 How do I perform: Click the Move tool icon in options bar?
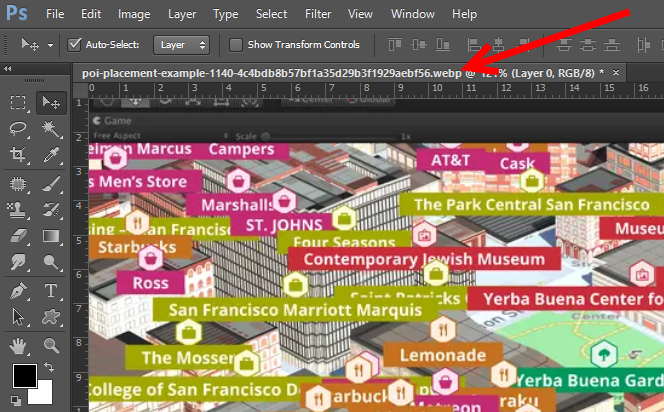tap(30, 44)
